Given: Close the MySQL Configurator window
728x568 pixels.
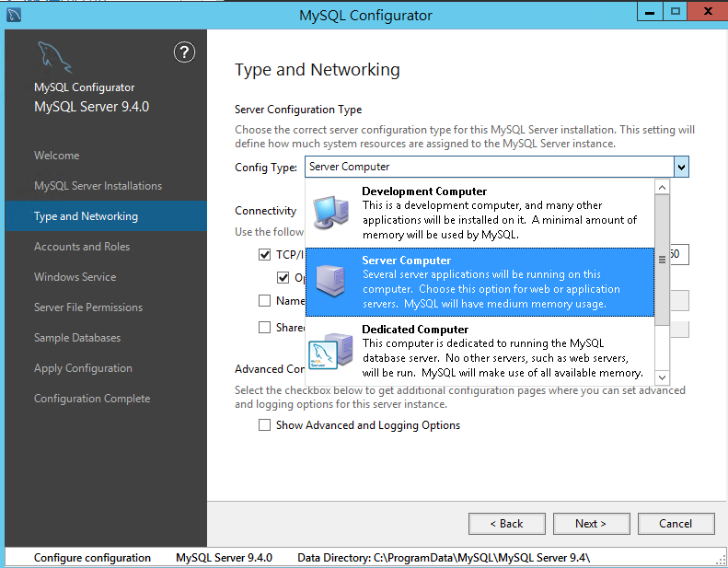Looking at the screenshot, I should pos(708,12).
